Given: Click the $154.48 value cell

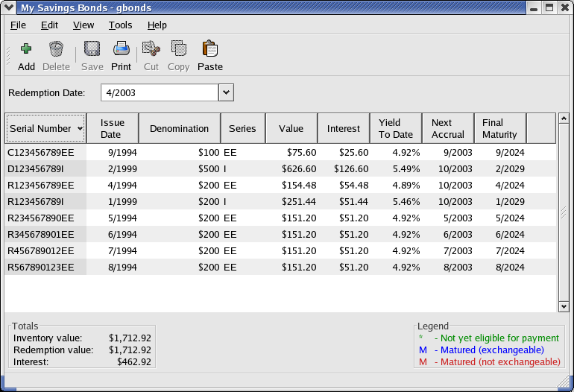Looking at the screenshot, I should click(x=299, y=186).
